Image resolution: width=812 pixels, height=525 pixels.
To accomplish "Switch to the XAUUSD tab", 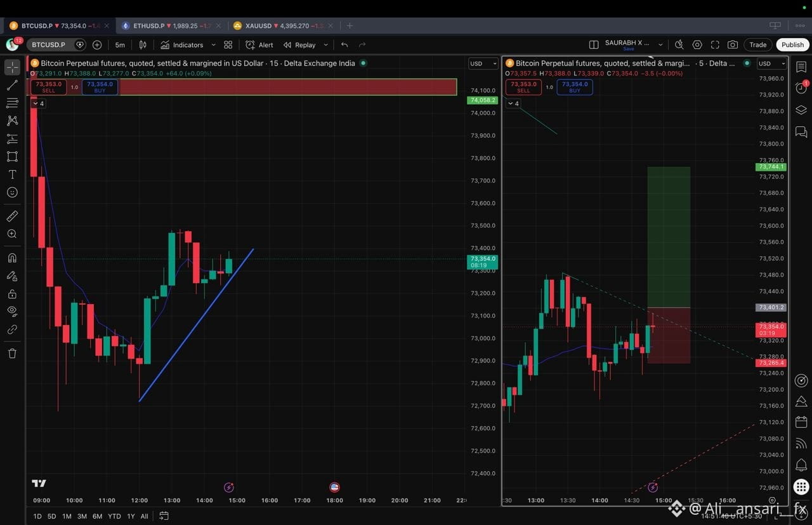I will tap(284, 26).
